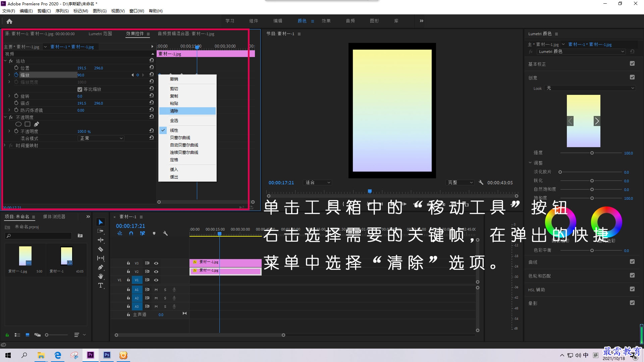Viewport: 644px width, 362px height.
Task: Show previous Look preview arrow
Action: (x=570, y=121)
